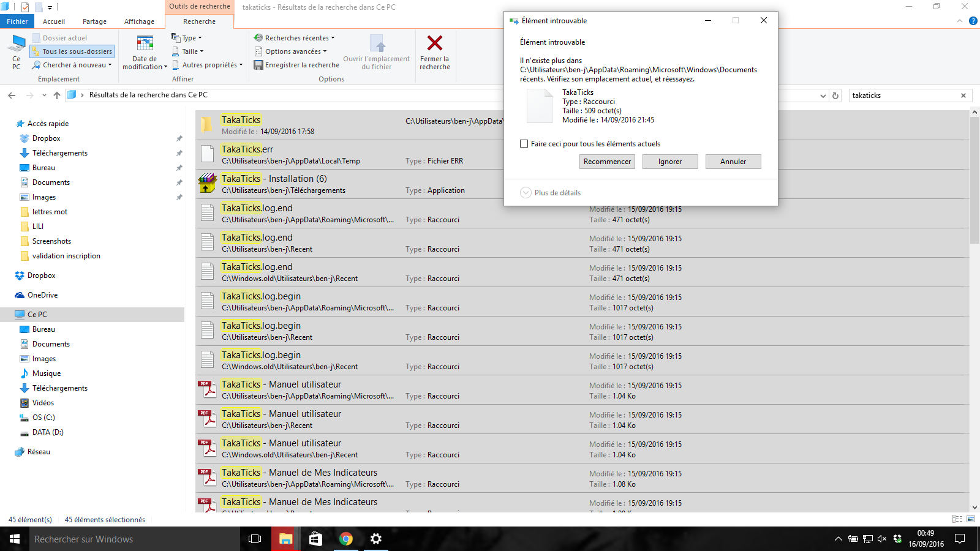Refresh the search results in address bar
Viewport: 980px width, 551px height.
[x=835, y=96]
